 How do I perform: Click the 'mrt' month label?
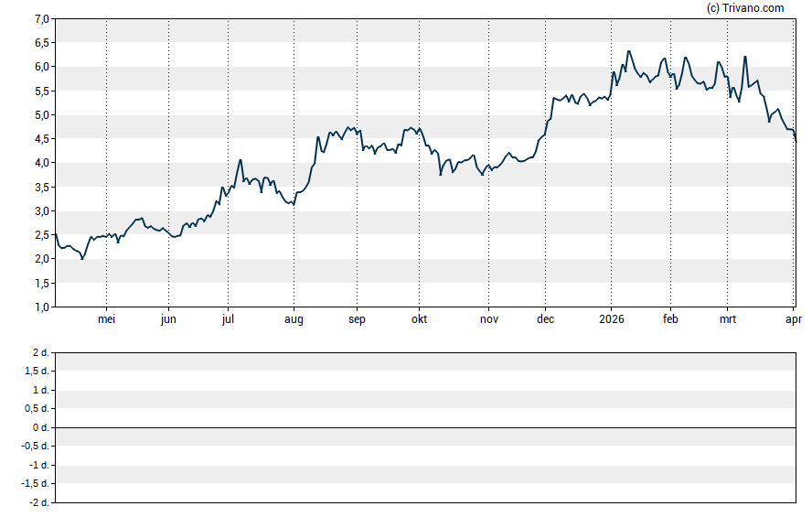coord(728,319)
